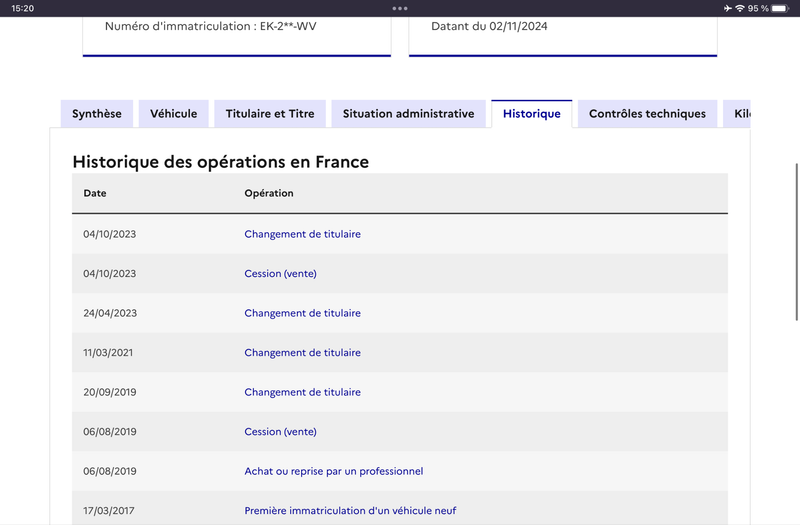Tap the airplane mode icon in status bar

point(728,8)
